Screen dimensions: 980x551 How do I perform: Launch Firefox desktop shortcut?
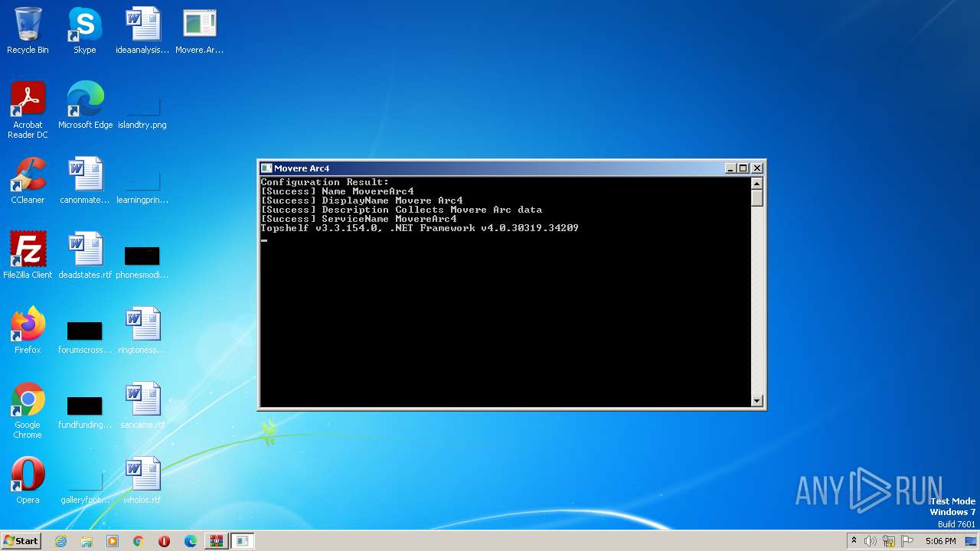(28, 331)
